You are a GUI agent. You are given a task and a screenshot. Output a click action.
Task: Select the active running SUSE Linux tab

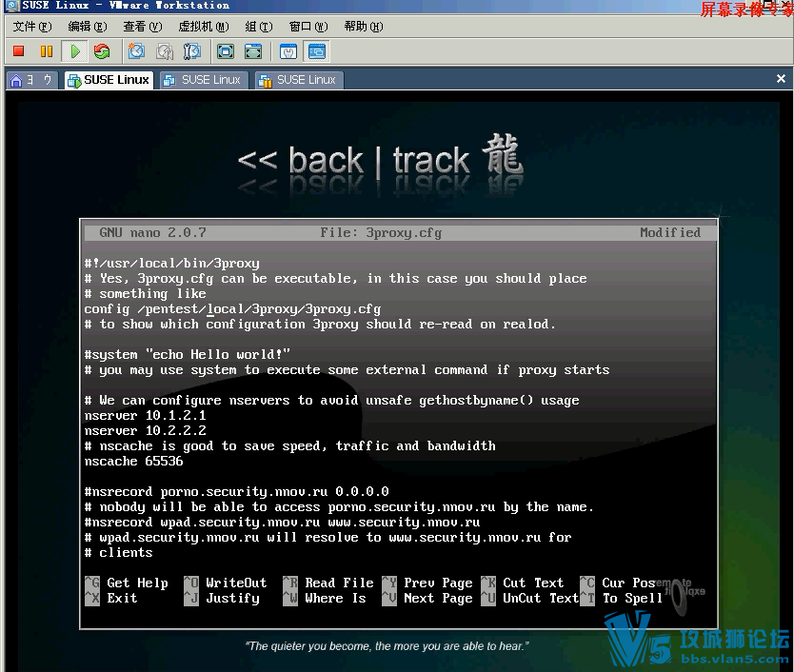(109, 80)
